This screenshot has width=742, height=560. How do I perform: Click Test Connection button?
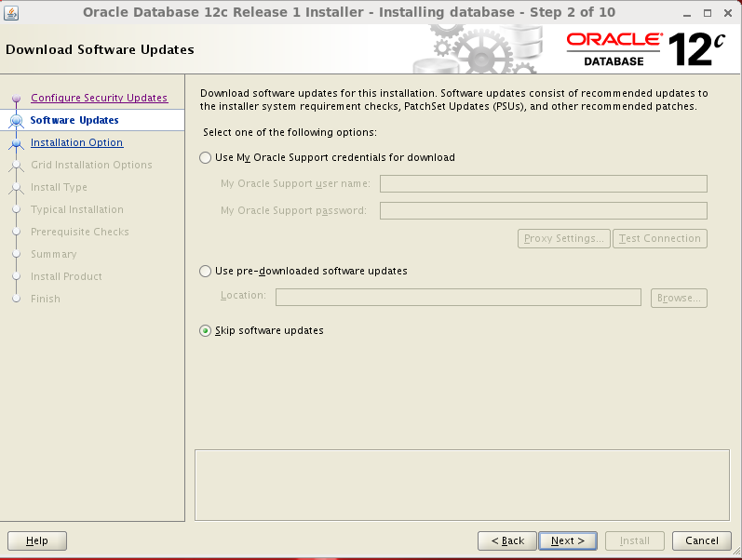click(x=660, y=238)
